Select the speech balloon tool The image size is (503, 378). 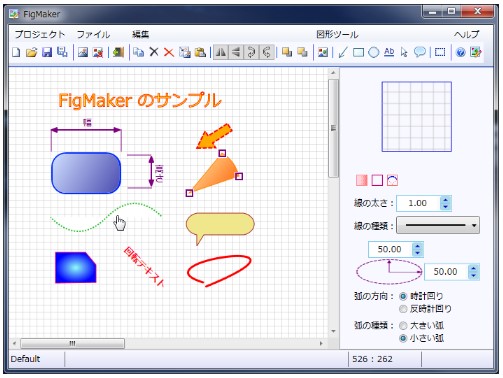coord(420,52)
